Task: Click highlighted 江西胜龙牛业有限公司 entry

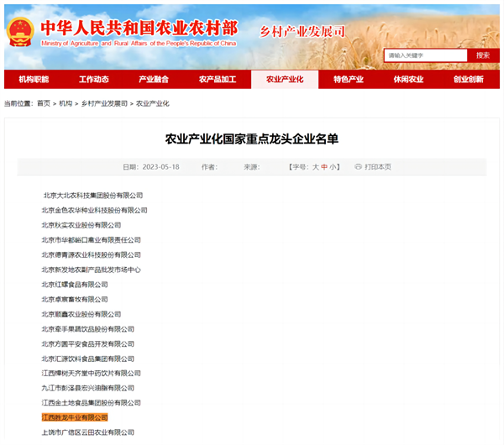Action: coord(75,417)
